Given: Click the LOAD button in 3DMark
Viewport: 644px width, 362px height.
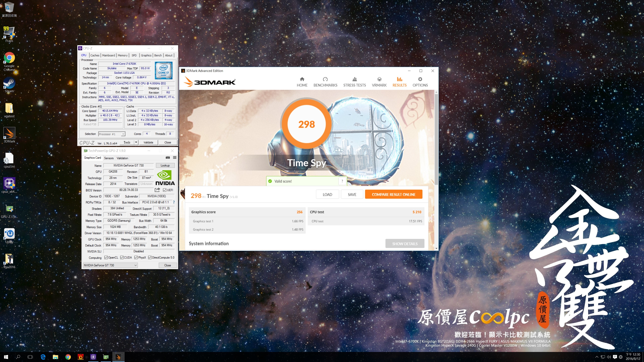Looking at the screenshot, I should point(327,194).
